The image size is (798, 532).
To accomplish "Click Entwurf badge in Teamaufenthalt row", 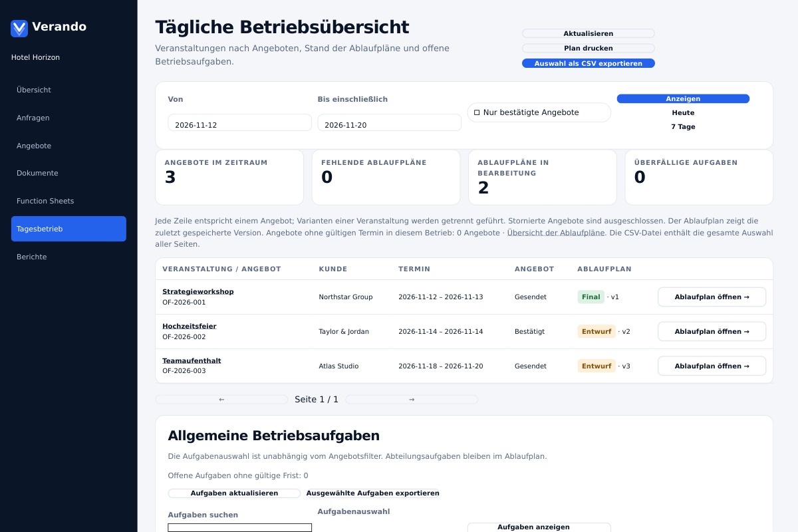I will [597, 366].
